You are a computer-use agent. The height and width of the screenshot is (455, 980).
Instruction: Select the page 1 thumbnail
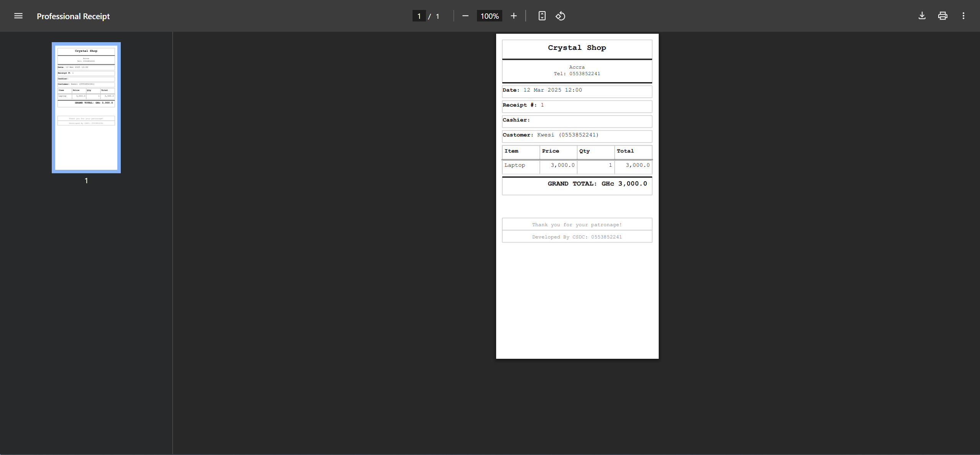pyautogui.click(x=86, y=108)
